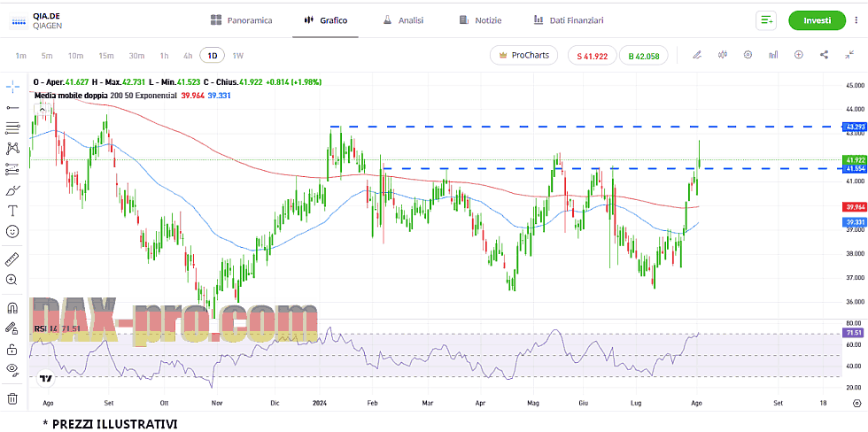Open the Dati Finanziari tab

tap(569, 20)
